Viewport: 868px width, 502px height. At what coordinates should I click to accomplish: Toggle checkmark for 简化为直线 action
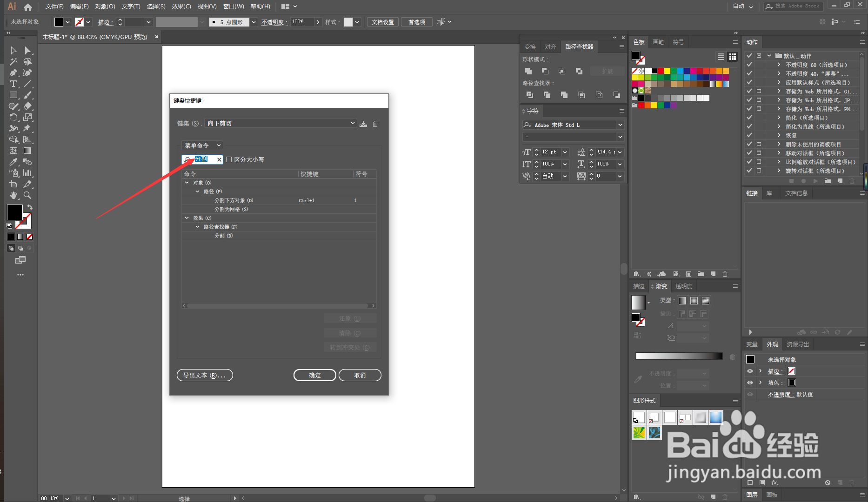(x=749, y=126)
